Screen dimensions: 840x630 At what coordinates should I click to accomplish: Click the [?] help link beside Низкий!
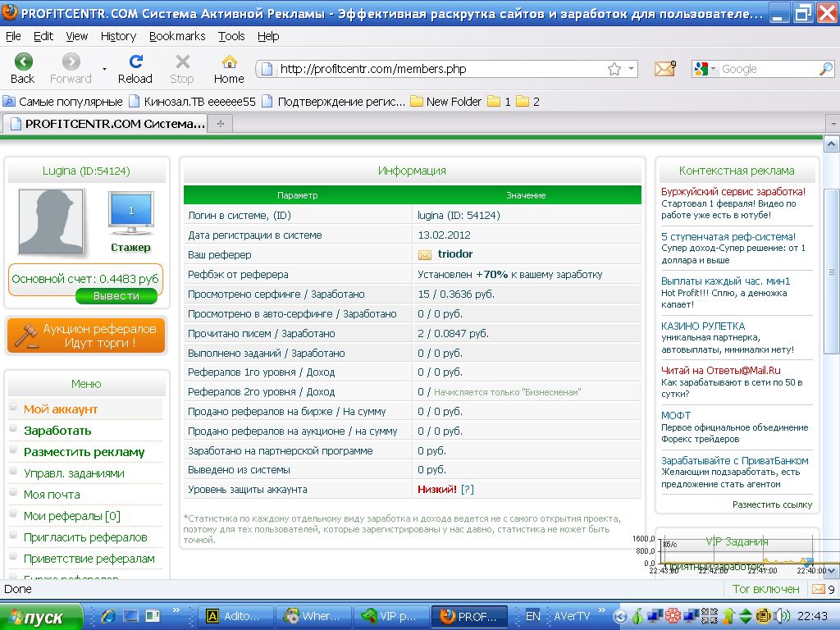[x=467, y=490]
